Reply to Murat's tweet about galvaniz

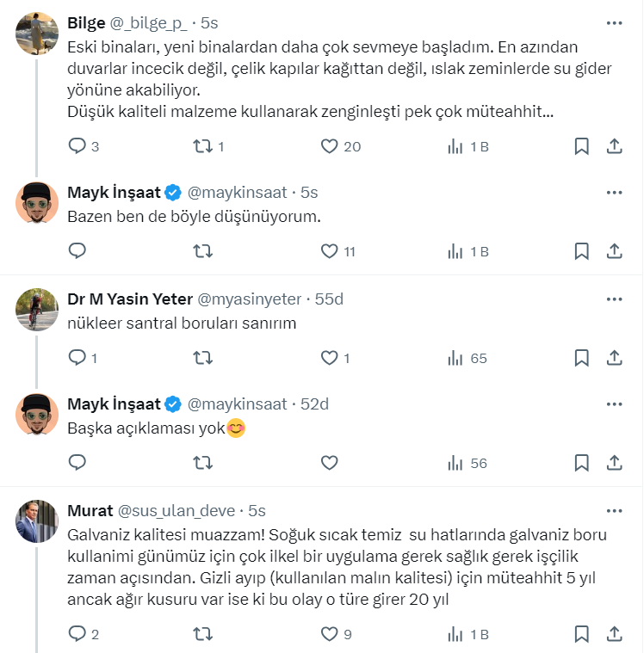coord(77,635)
